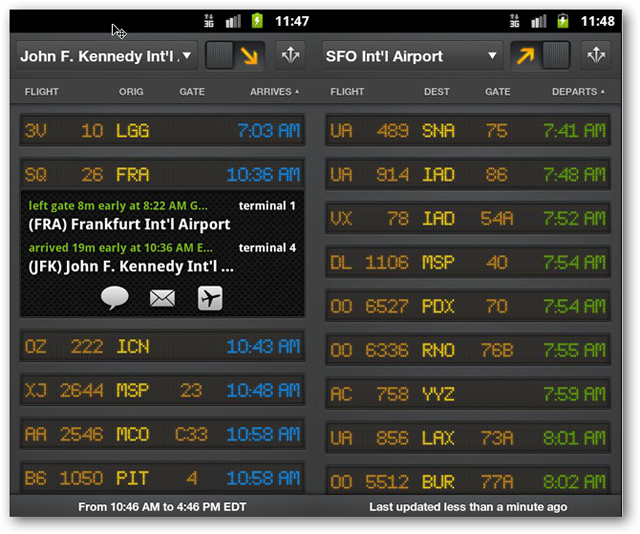Tap 'From 10:46 AM to 4:46 PM EDT' footer
This screenshot has height=534, width=640.
click(x=162, y=507)
